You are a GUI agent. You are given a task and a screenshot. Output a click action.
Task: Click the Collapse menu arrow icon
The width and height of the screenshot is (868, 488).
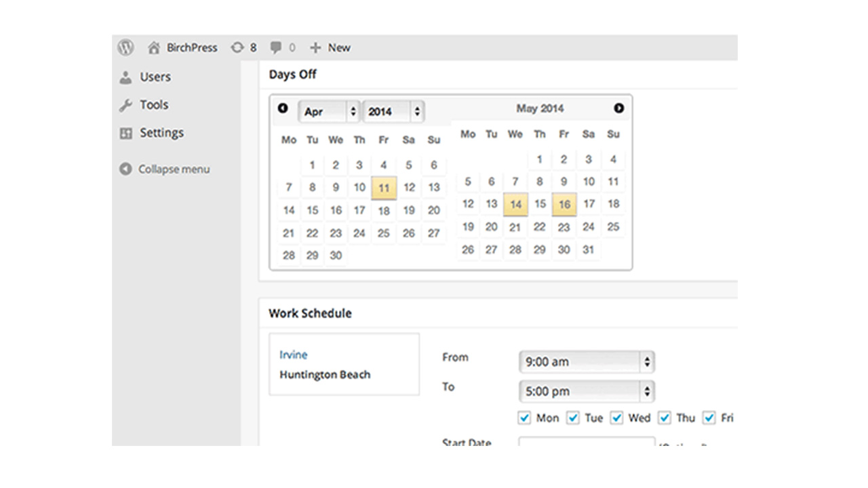point(125,169)
